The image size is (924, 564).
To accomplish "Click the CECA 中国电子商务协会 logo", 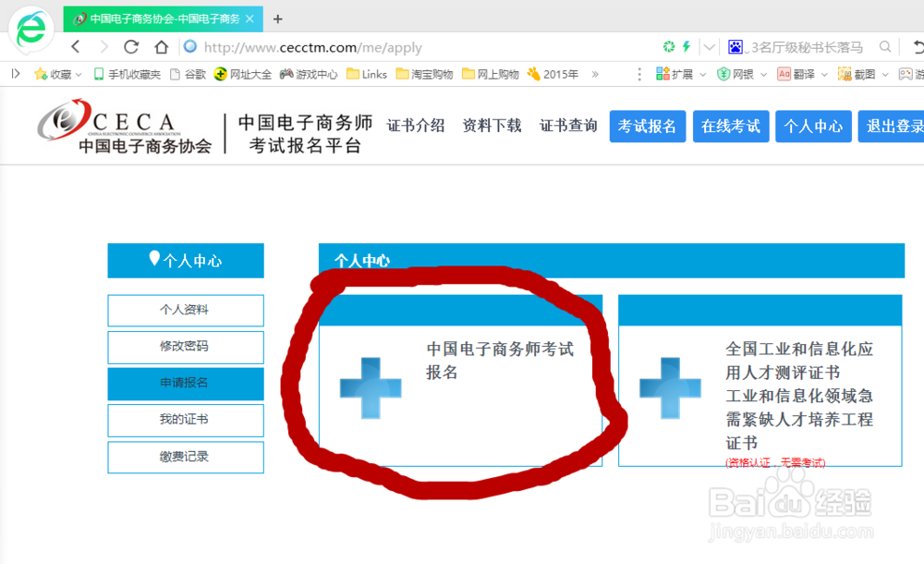I will point(125,127).
